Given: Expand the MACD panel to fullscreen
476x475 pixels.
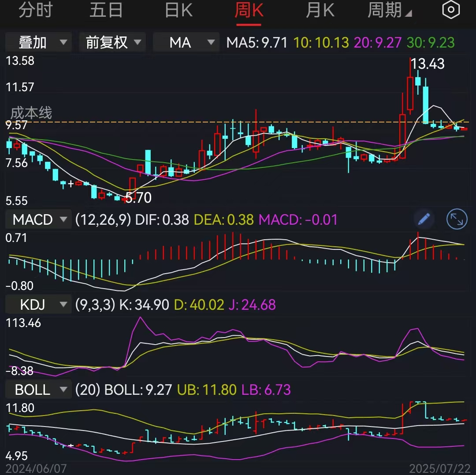Looking at the screenshot, I should point(457,219).
